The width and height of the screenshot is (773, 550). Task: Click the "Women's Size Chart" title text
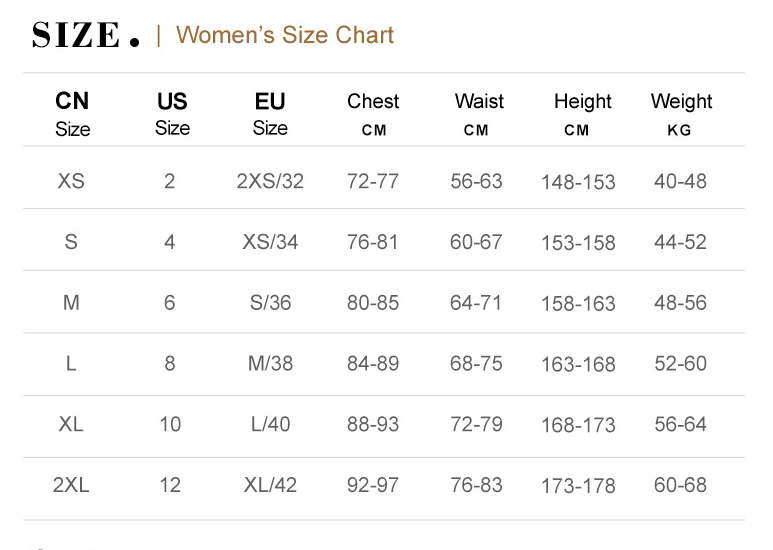[285, 35]
